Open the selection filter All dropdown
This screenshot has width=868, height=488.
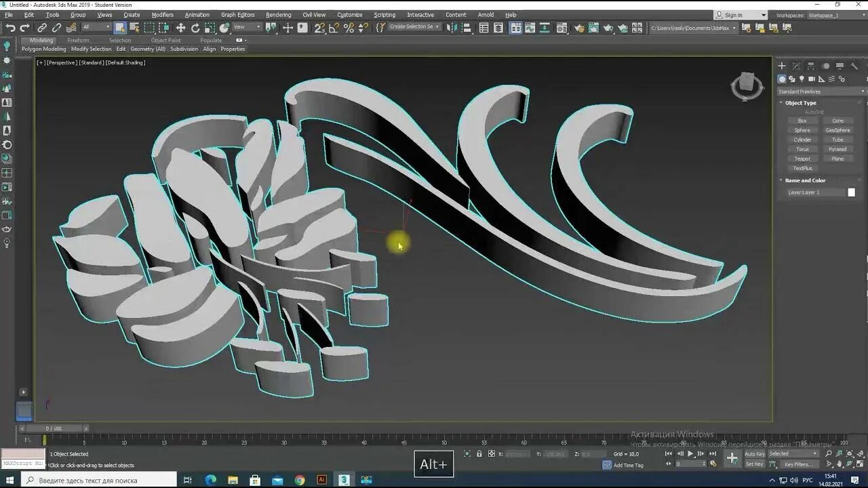click(96, 27)
